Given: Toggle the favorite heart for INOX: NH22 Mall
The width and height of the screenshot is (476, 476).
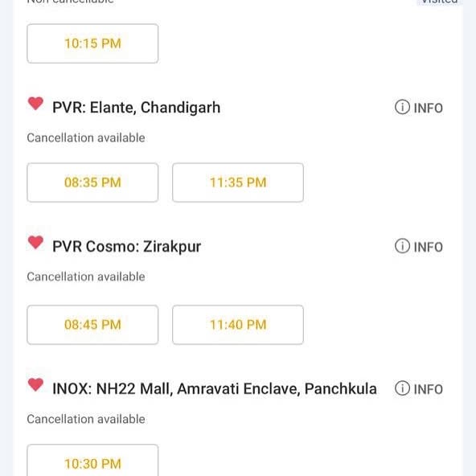Looking at the screenshot, I should pyautogui.click(x=35, y=384).
